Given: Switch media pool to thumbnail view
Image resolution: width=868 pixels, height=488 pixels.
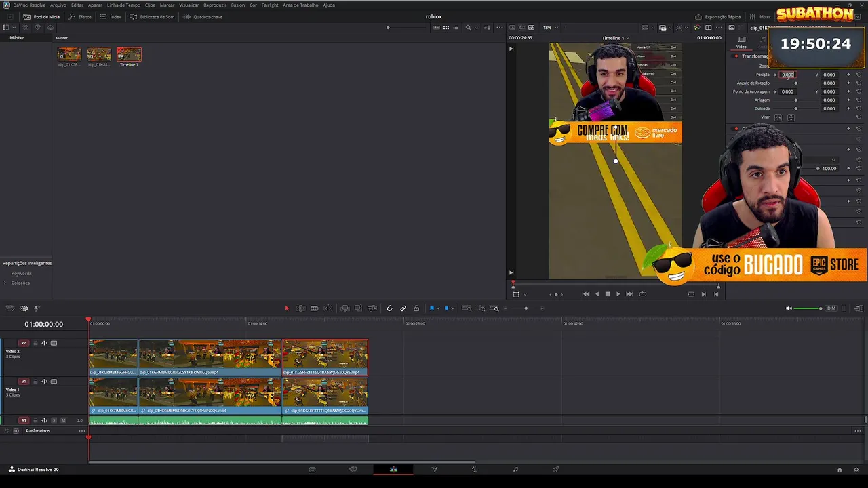Looking at the screenshot, I should [446, 28].
